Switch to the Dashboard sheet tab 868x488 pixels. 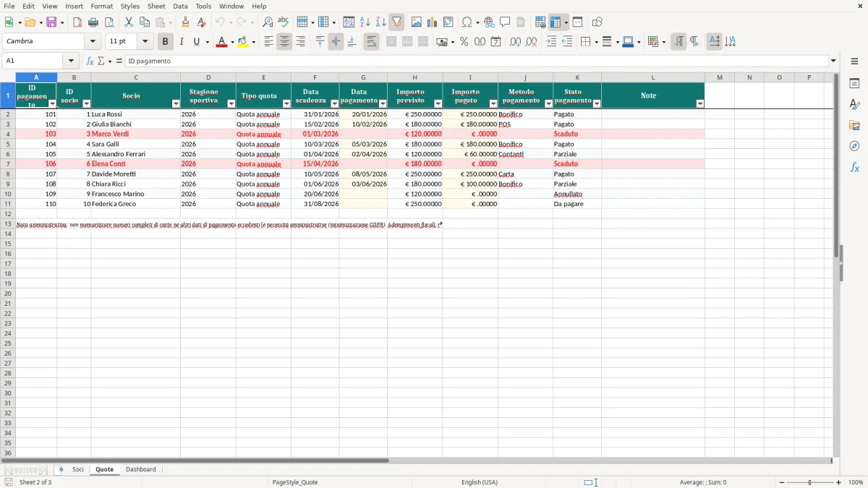141,469
